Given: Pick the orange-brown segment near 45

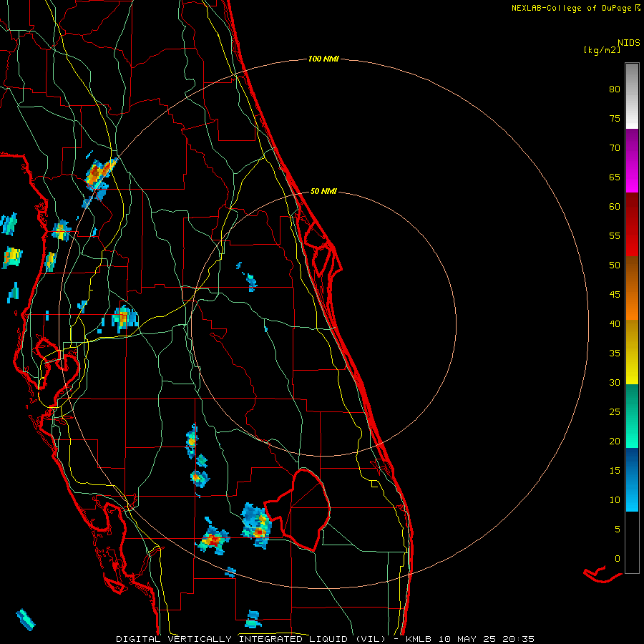Looking at the screenshot, I should click(x=632, y=288).
